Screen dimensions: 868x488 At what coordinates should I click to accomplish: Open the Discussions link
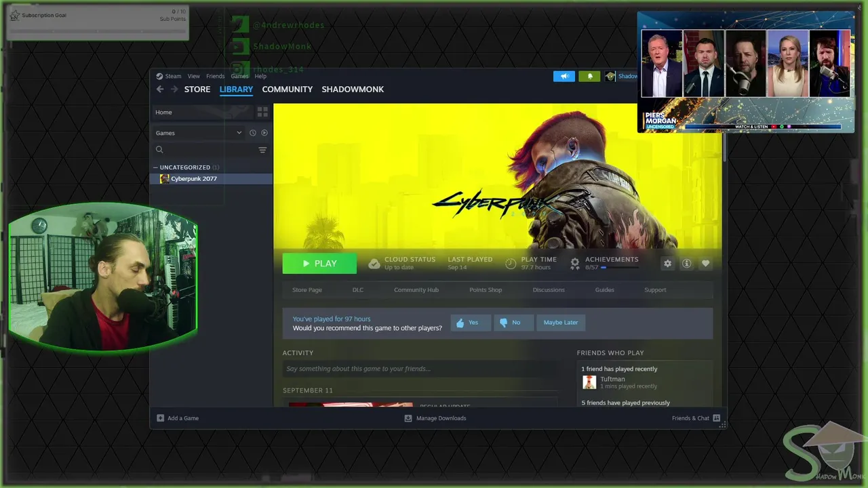pyautogui.click(x=549, y=290)
